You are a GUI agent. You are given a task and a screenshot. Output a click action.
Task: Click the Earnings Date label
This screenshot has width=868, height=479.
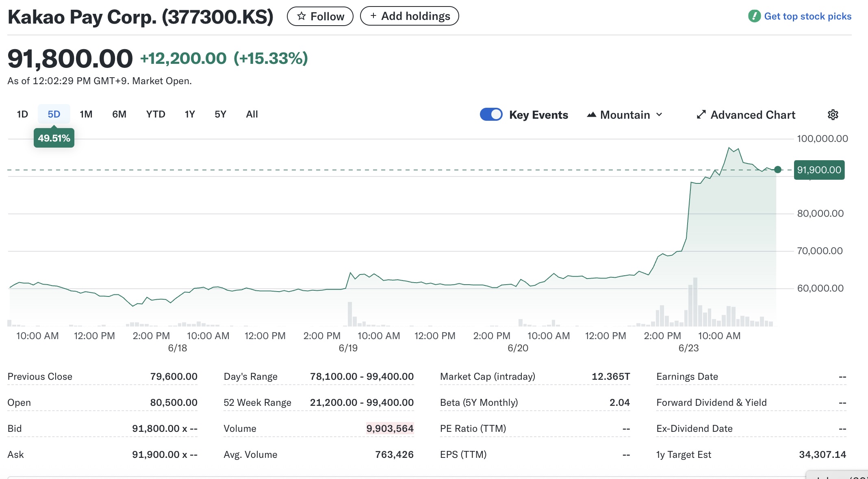(x=687, y=377)
